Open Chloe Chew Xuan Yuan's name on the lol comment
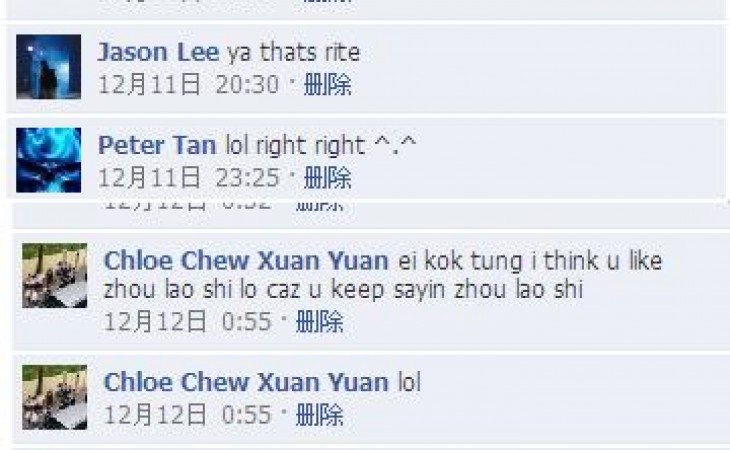The width and height of the screenshot is (730, 450). [x=246, y=383]
